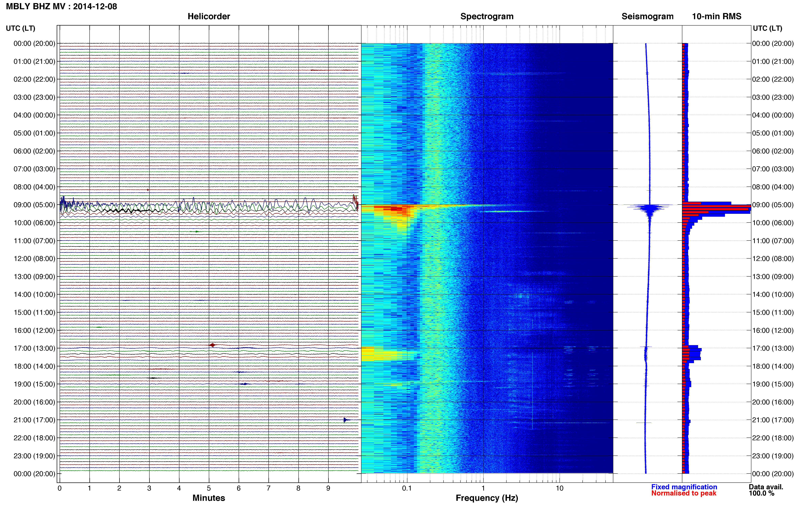Click right-side time label '09:00 (05:00)'
The image size is (812, 508).
(x=773, y=205)
